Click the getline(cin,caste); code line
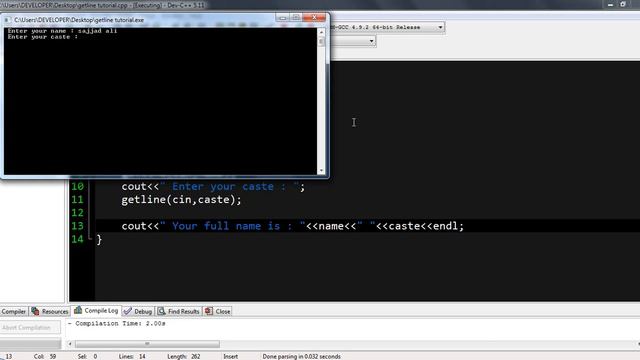This screenshot has height=360, width=640. 181,200
